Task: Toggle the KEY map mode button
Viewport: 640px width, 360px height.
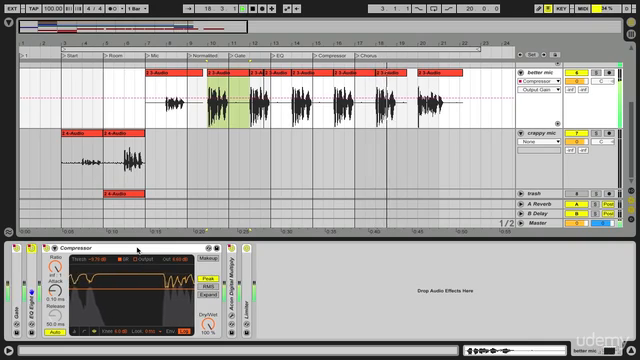Action: (x=561, y=9)
